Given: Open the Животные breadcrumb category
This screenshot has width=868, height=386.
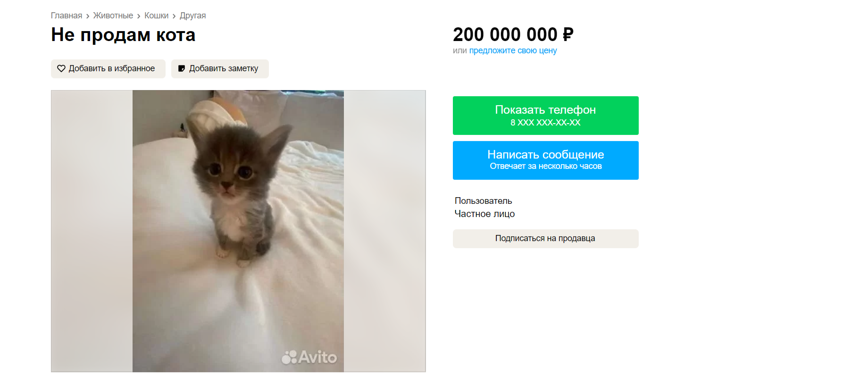Looking at the screenshot, I should [113, 16].
